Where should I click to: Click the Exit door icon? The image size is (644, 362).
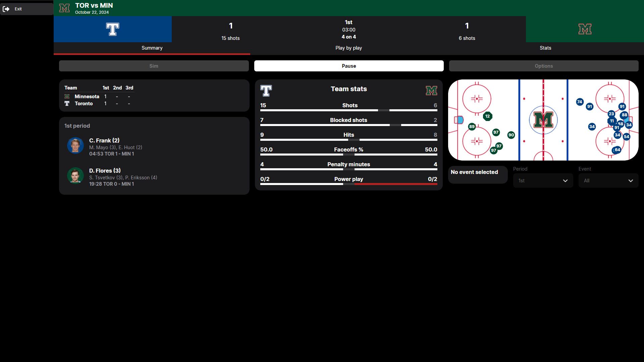click(7, 9)
